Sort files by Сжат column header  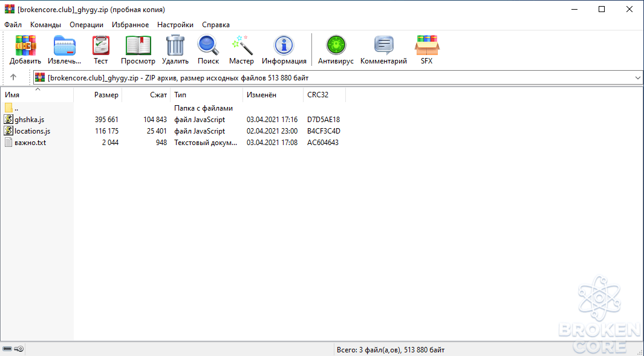pos(146,95)
